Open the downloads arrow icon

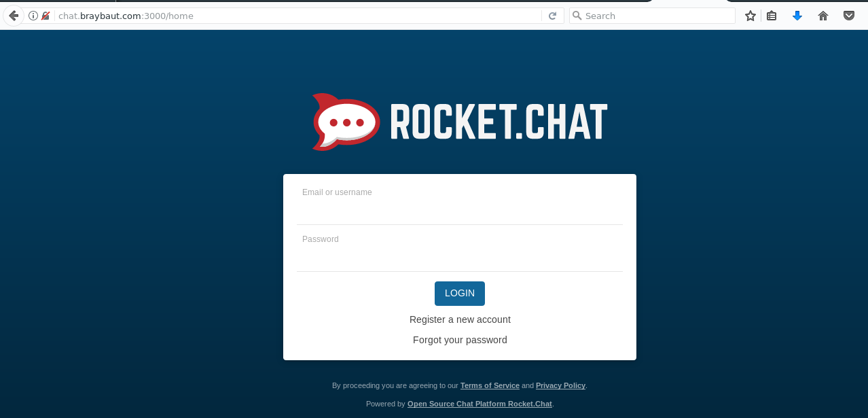[x=797, y=16]
